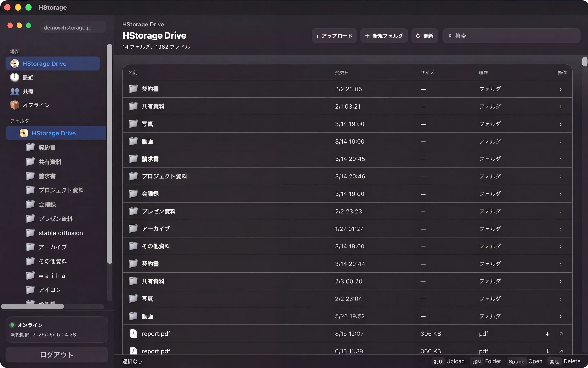Image resolution: width=588 pixels, height=368 pixels.
Task: Expand chevron for 契約書 row dated 3/14 20:44
Action: pos(561,264)
